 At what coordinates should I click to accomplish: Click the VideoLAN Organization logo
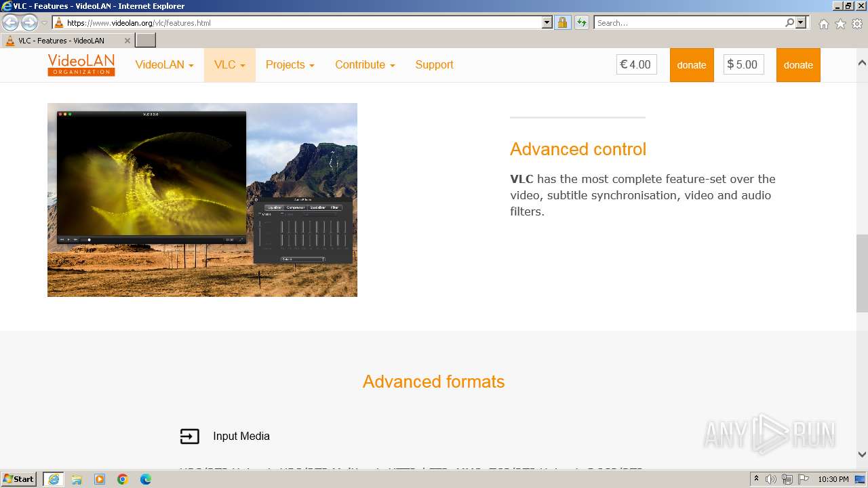coord(81,65)
